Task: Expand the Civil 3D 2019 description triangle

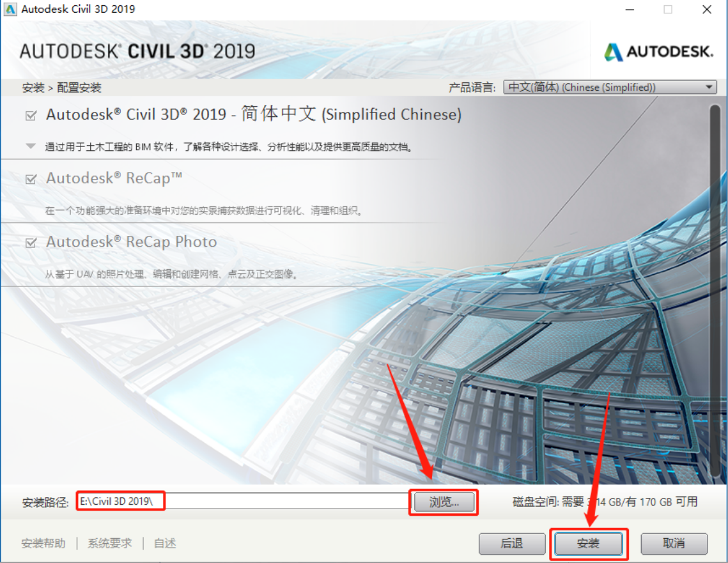Action: (31, 146)
